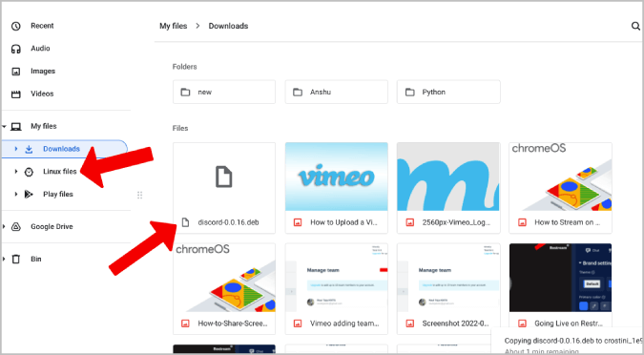
Task: Open the 'new' folder
Action: [224, 92]
